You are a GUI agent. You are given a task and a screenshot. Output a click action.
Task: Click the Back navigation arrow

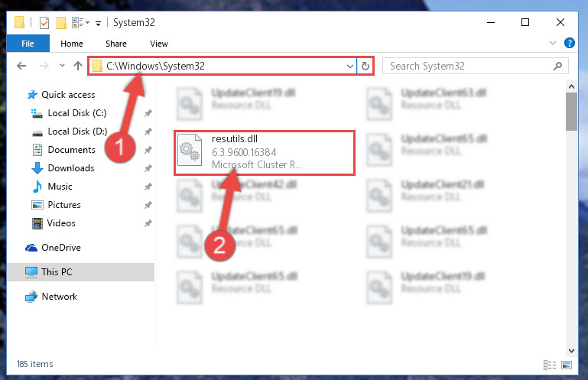(x=21, y=66)
